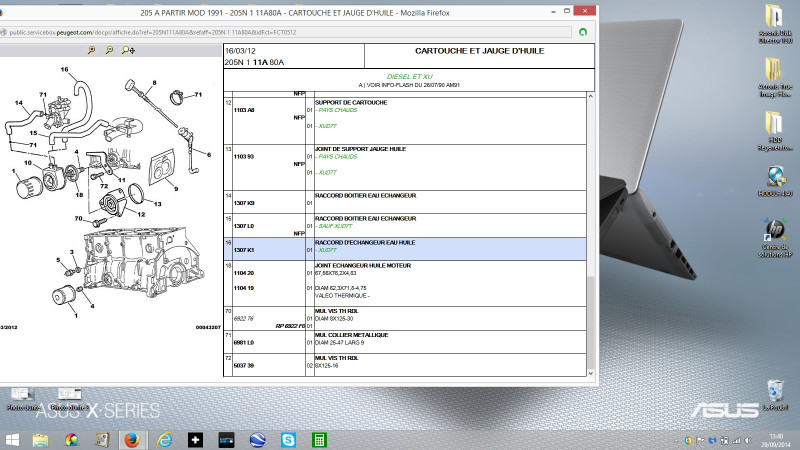The width and height of the screenshot is (800, 450).
Task: Click the volume speaker icon in tray
Action: tap(748, 440)
